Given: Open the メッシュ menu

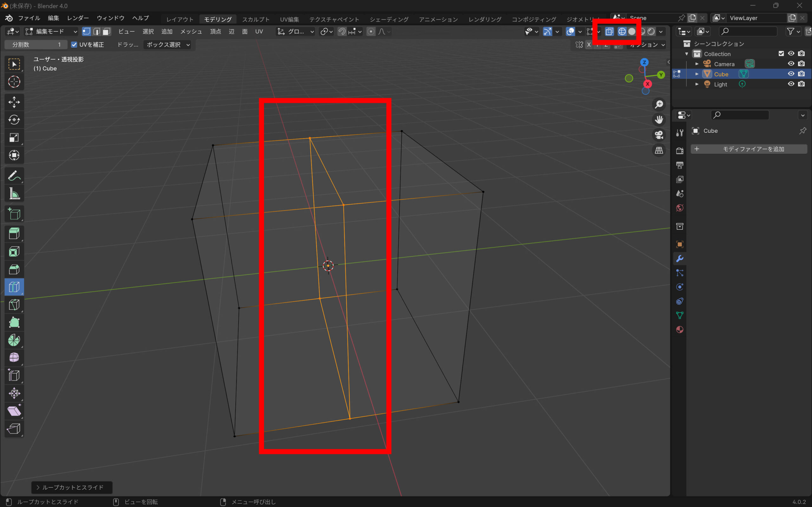Looking at the screenshot, I should pos(191,31).
